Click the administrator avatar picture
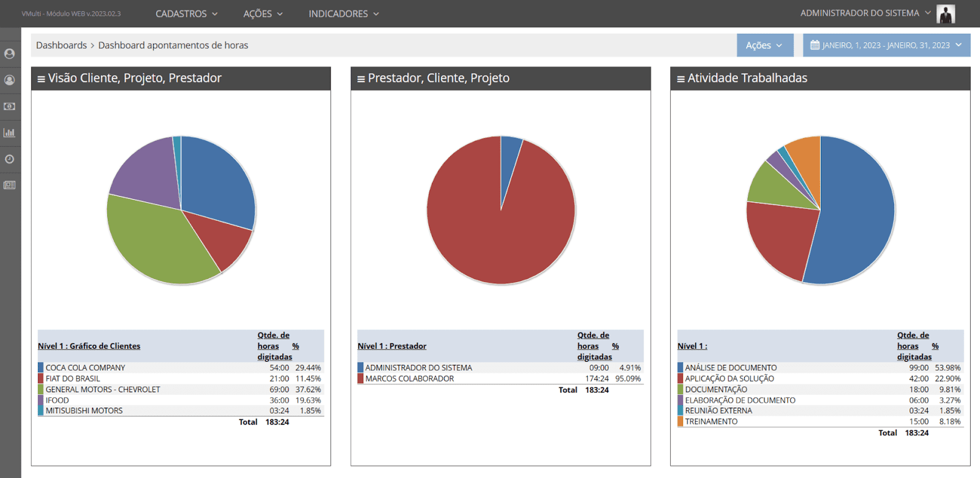Image resolution: width=980 pixels, height=478 pixels. (946, 13)
